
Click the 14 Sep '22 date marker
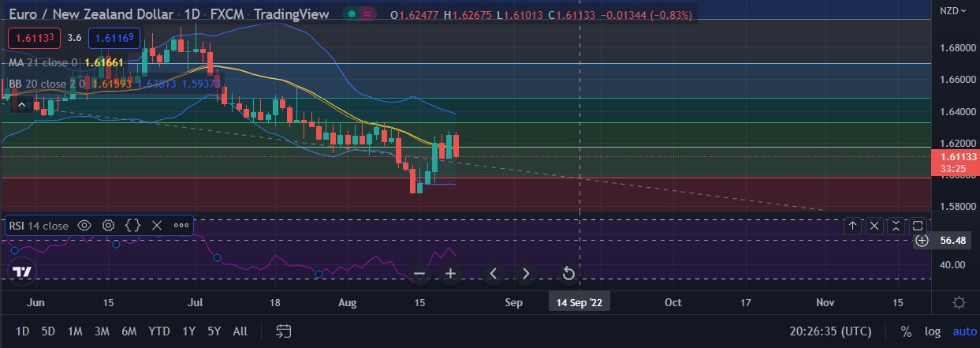click(x=579, y=302)
